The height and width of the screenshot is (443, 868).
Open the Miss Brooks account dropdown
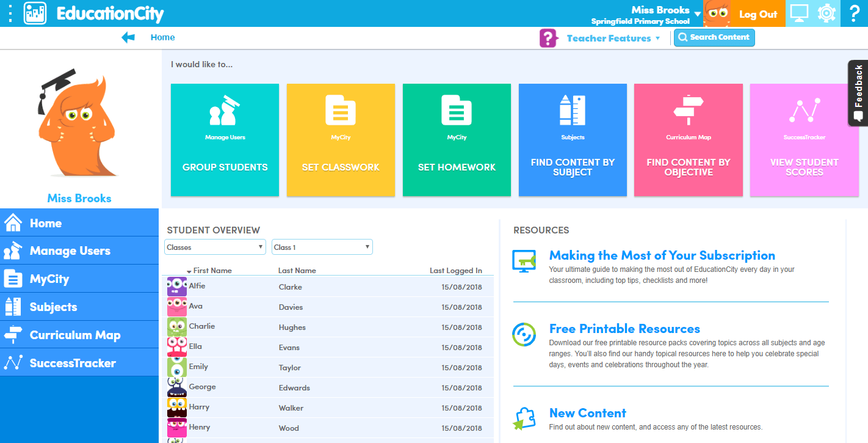[663, 10]
